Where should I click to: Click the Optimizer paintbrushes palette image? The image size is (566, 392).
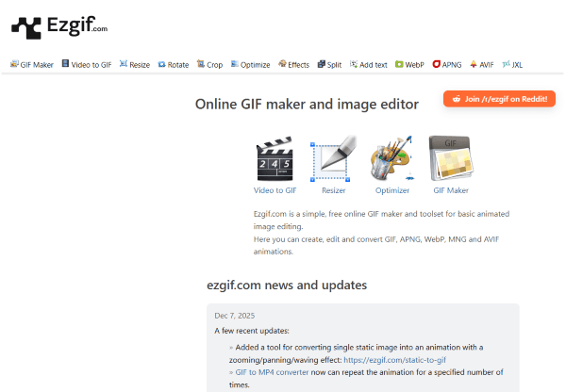point(392,158)
